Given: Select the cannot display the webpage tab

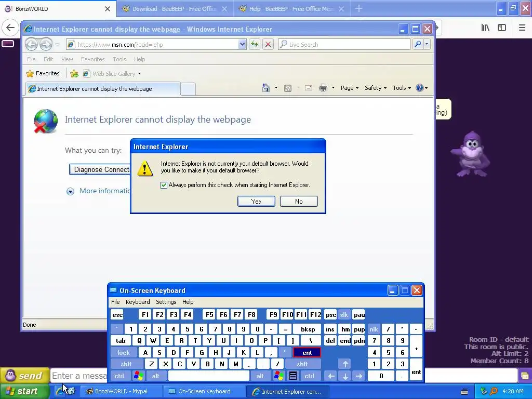Looking at the screenshot, I should click(103, 89).
